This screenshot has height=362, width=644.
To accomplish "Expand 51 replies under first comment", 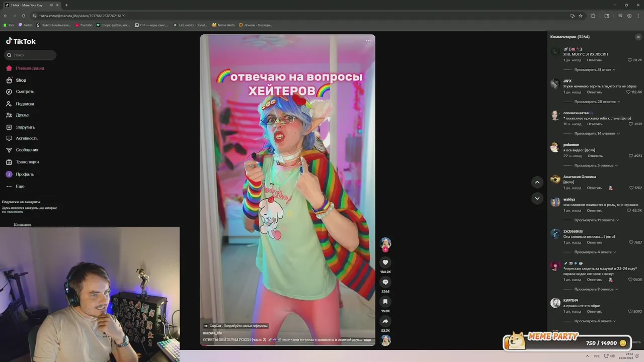I will (x=595, y=70).
